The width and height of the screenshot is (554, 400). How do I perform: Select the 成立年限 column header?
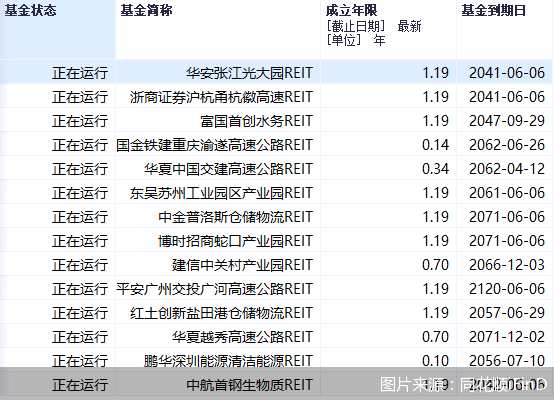click(x=352, y=10)
